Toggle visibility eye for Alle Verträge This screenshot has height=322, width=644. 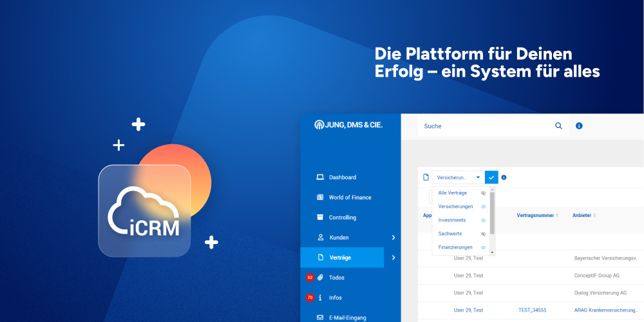484,193
